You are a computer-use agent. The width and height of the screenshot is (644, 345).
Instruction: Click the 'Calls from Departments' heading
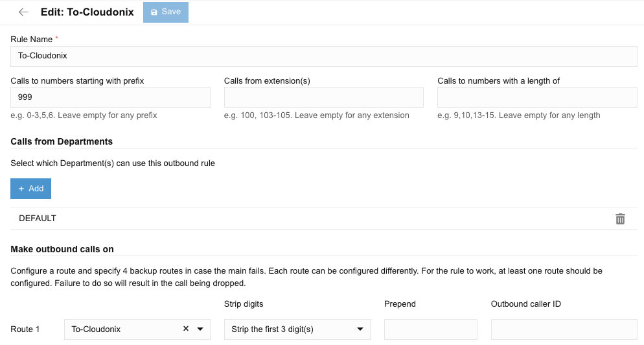tap(62, 141)
